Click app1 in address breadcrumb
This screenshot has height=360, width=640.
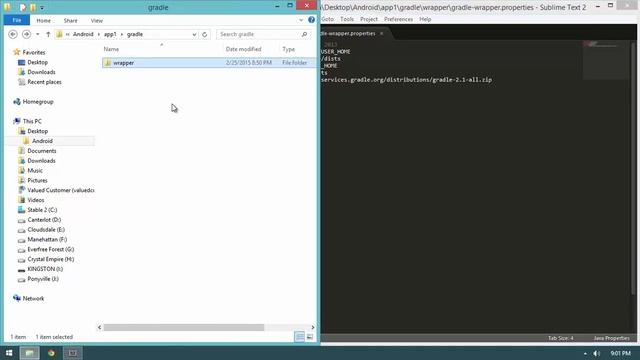[x=110, y=34]
